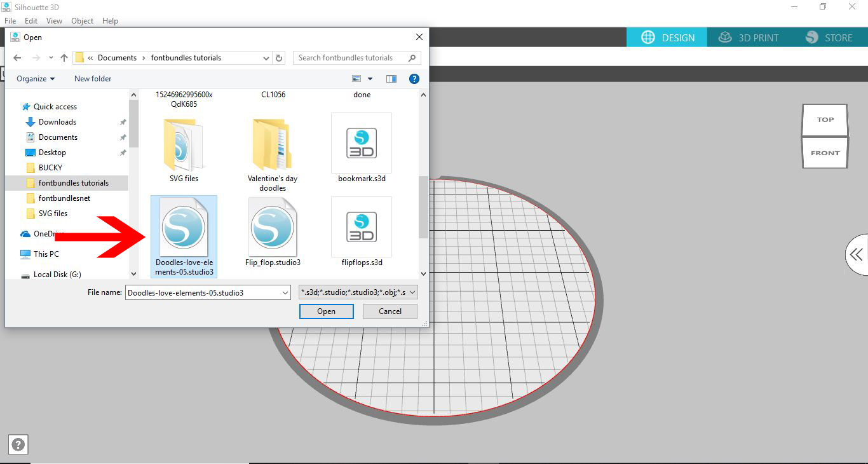Switch to the 3D PRINT tab
Screen dimensions: 868x464
pos(749,38)
